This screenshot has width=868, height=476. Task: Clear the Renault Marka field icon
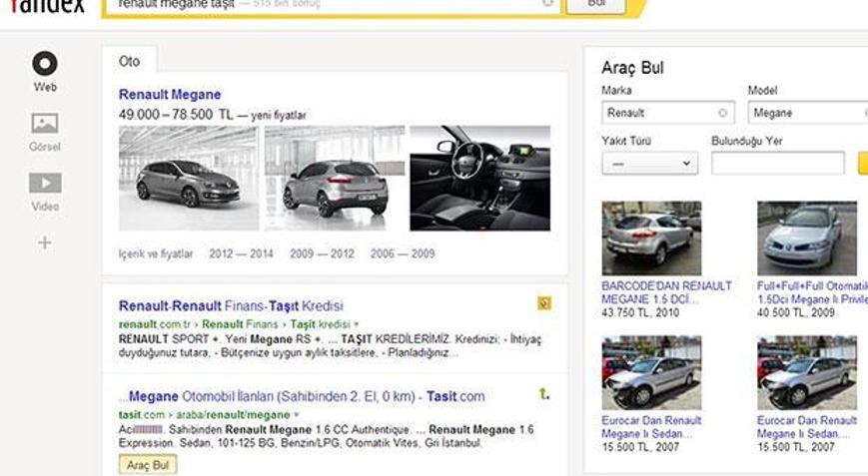click(722, 113)
